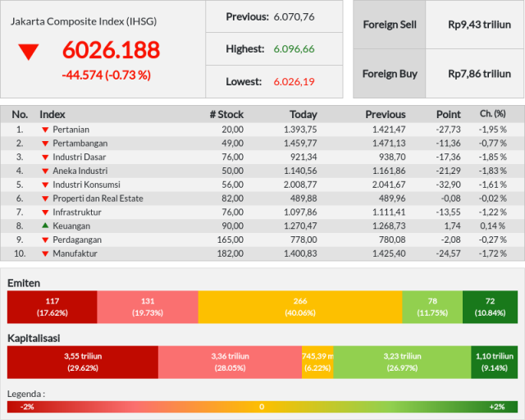Image resolution: width=525 pixels, height=420 pixels.
Task: Click the yellow 6.22% Kapitalisasi segment
Action: tap(317, 362)
